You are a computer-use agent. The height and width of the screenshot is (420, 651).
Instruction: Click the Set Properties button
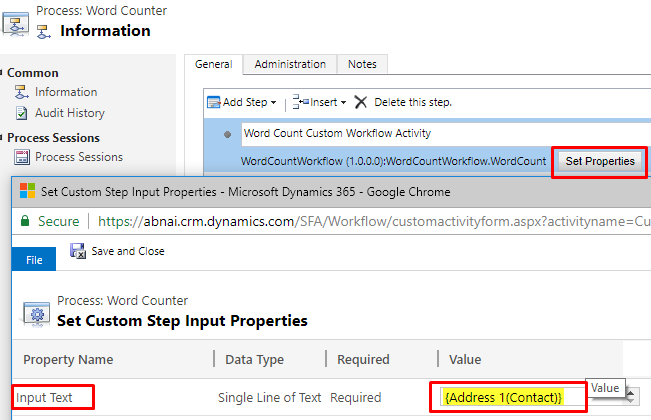[x=600, y=161]
